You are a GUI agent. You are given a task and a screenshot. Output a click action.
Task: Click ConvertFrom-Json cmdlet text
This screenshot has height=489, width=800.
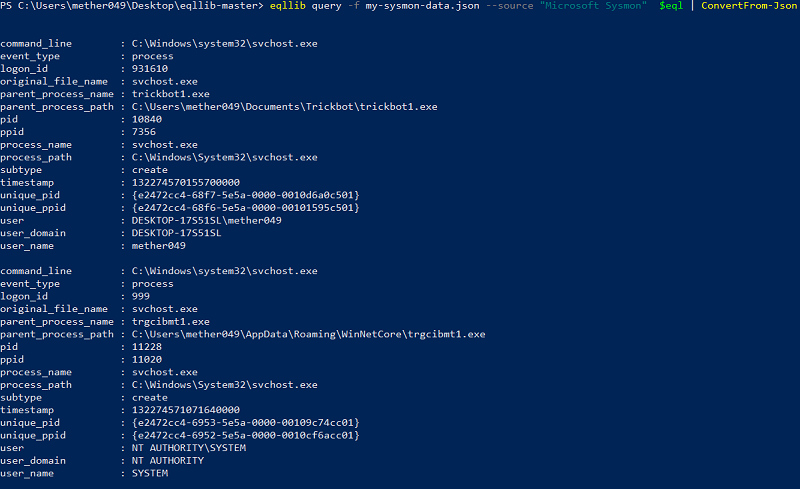point(748,6)
